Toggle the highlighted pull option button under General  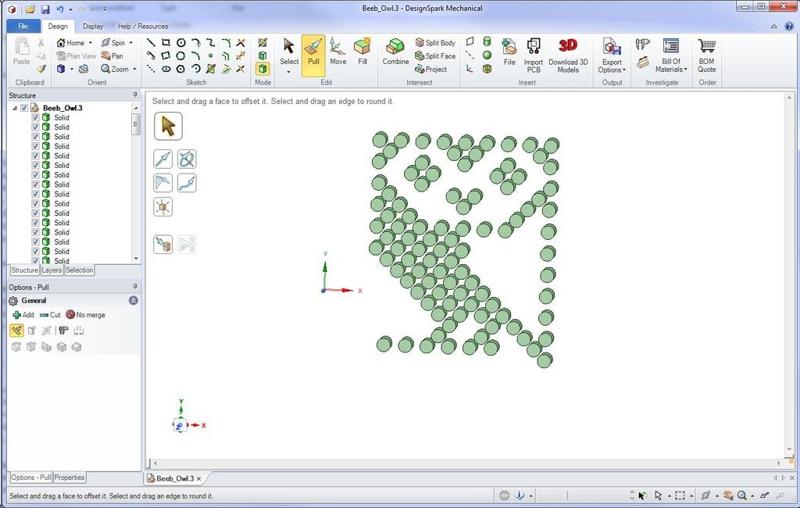(x=16, y=331)
